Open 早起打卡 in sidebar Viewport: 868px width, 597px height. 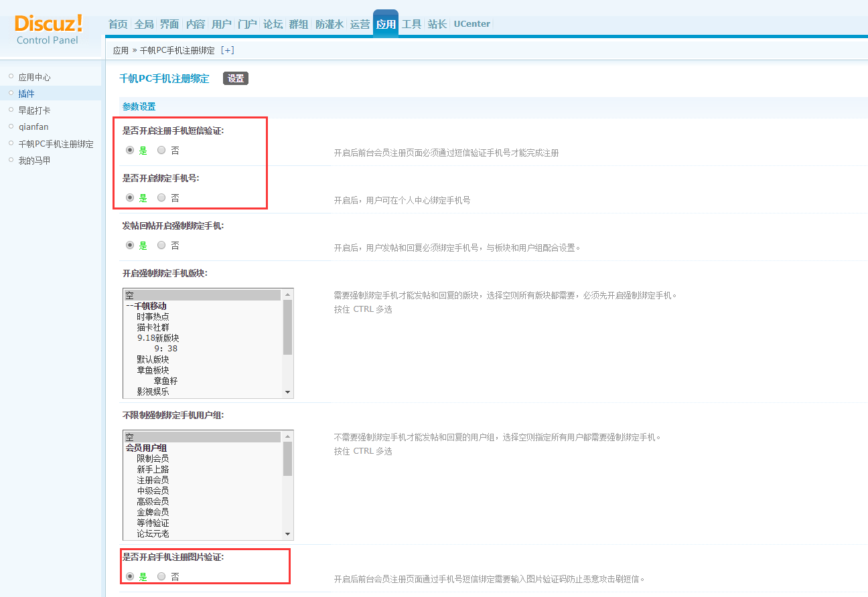point(34,110)
